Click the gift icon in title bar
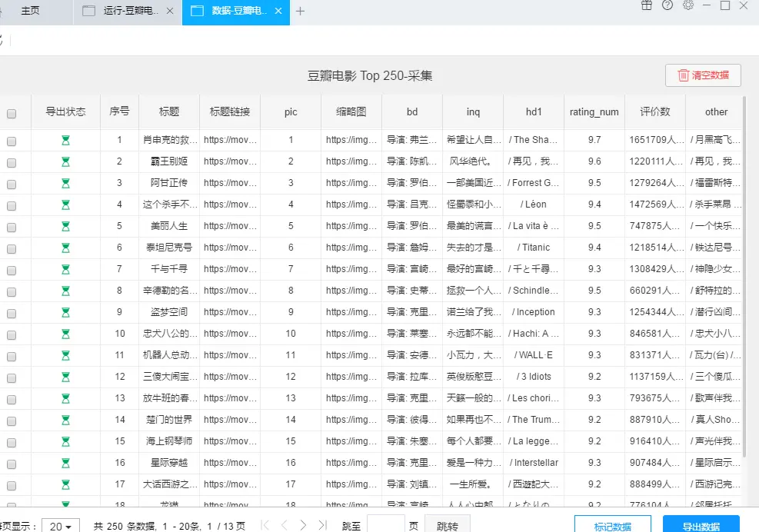The width and height of the screenshot is (759, 532). pyautogui.click(x=647, y=5)
